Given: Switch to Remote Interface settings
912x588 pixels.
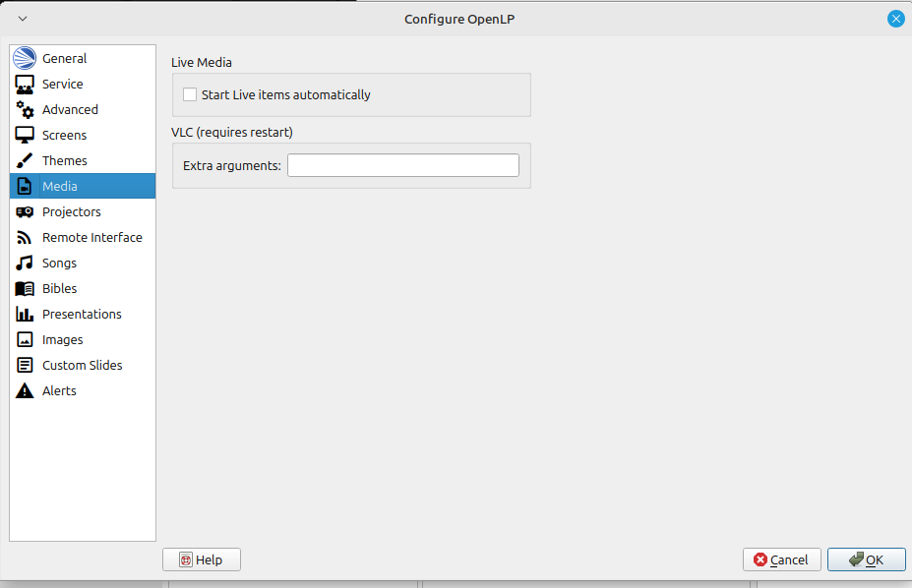Looking at the screenshot, I should pyautogui.click(x=91, y=237).
